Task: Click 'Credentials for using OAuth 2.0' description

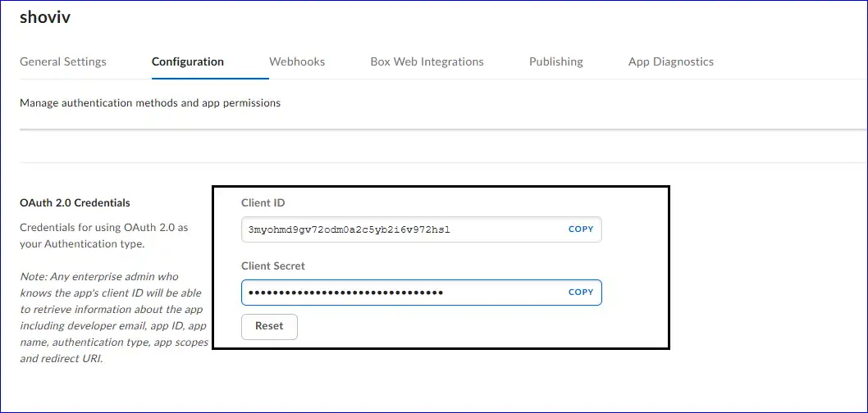Action: [104, 235]
